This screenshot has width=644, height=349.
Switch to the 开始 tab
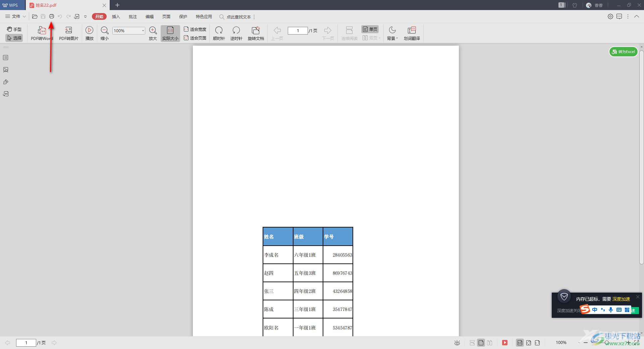[x=99, y=16]
